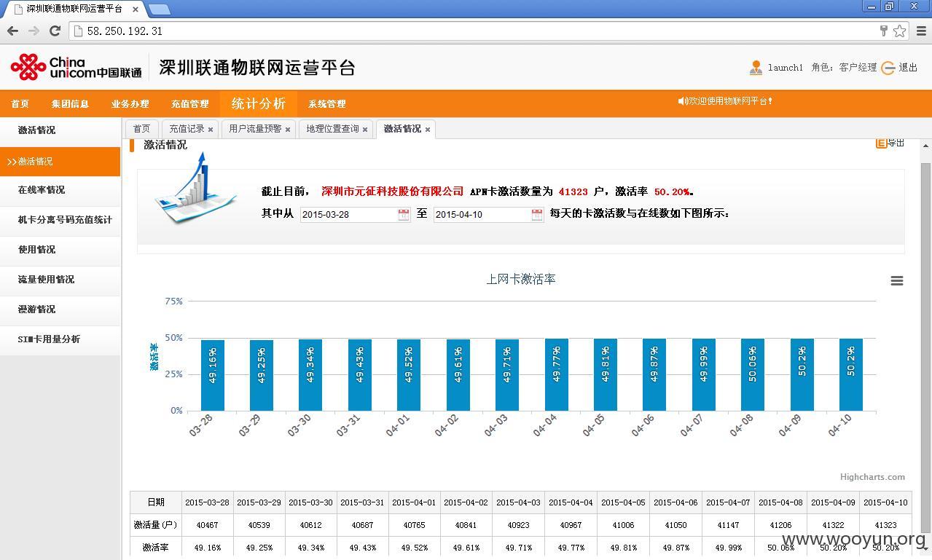This screenshot has width=932, height=560.
Task: Reload the page with refresh icon
Action: [x=55, y=31]
